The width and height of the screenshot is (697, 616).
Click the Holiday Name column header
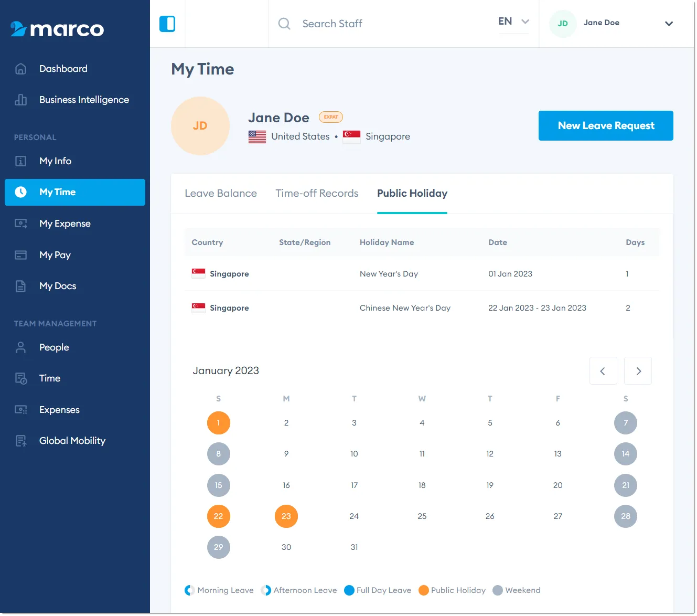(387, 242)
